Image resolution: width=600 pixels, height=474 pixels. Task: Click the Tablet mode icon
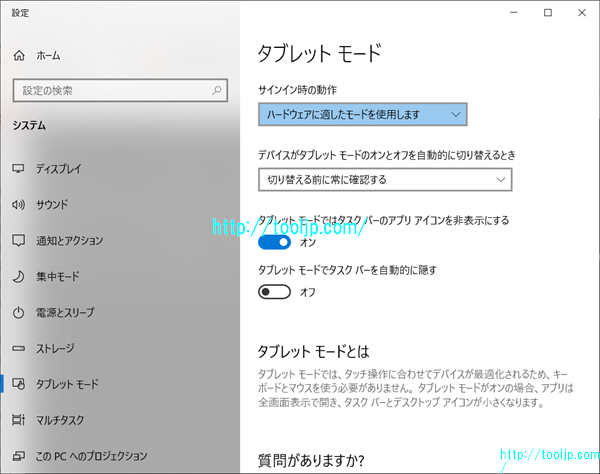(x=18, y=384)
